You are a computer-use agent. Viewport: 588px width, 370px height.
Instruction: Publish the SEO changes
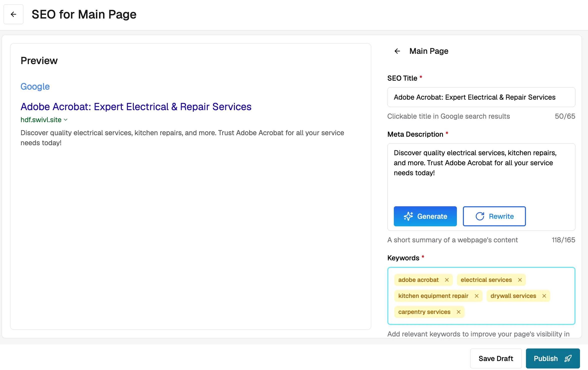tap(553, 358)
